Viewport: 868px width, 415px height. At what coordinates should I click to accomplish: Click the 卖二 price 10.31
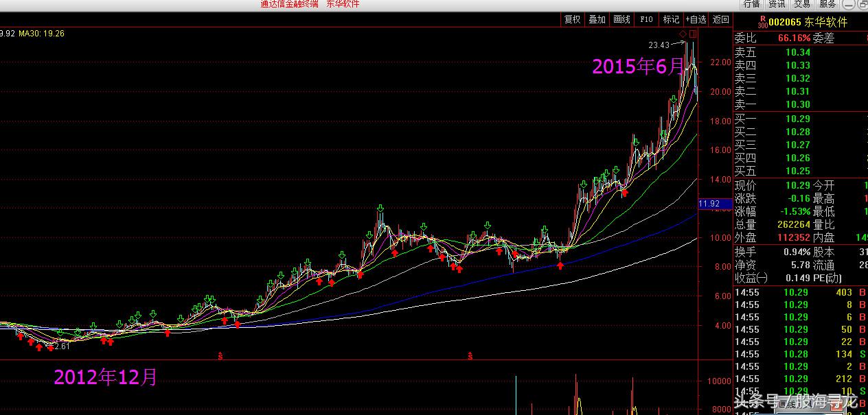pos(797,91)
